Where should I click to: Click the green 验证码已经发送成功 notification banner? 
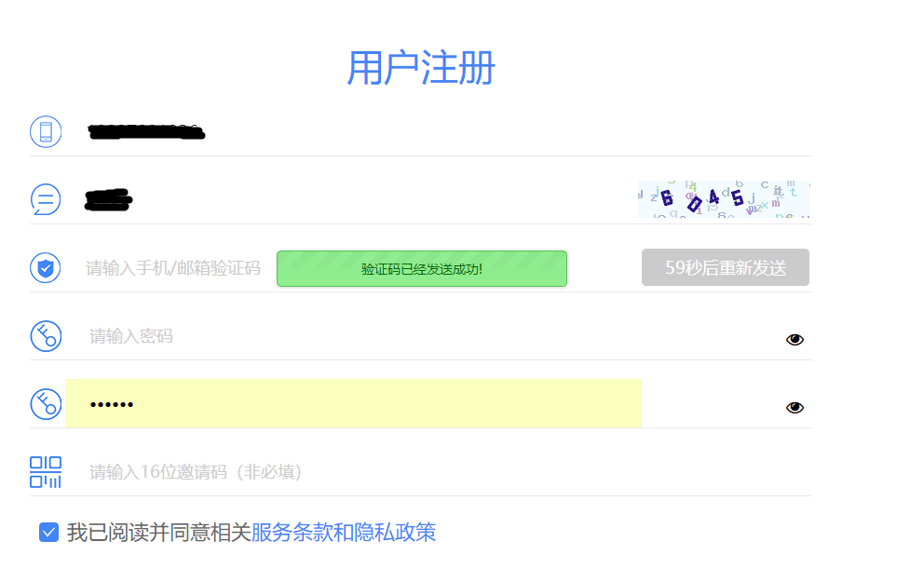click(422, 268)
